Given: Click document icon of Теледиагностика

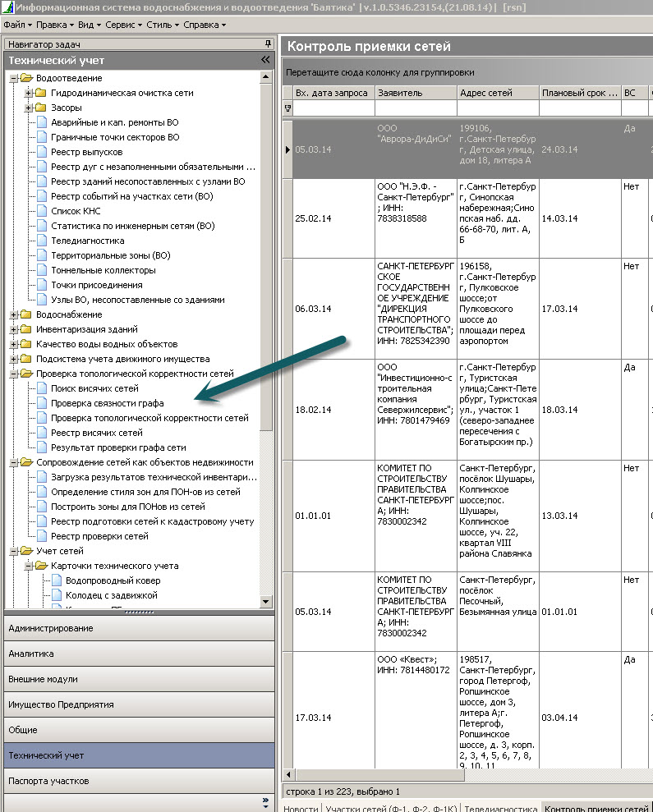Looking at the screenshot, I should [41, 241].
